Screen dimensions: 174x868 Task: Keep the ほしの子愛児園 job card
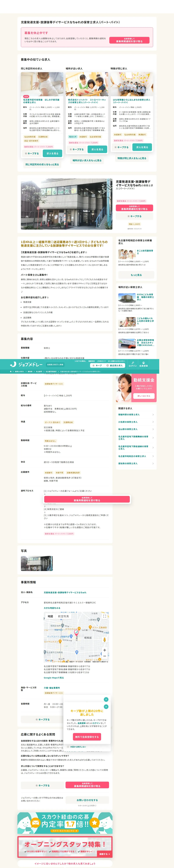click(32, 153)
